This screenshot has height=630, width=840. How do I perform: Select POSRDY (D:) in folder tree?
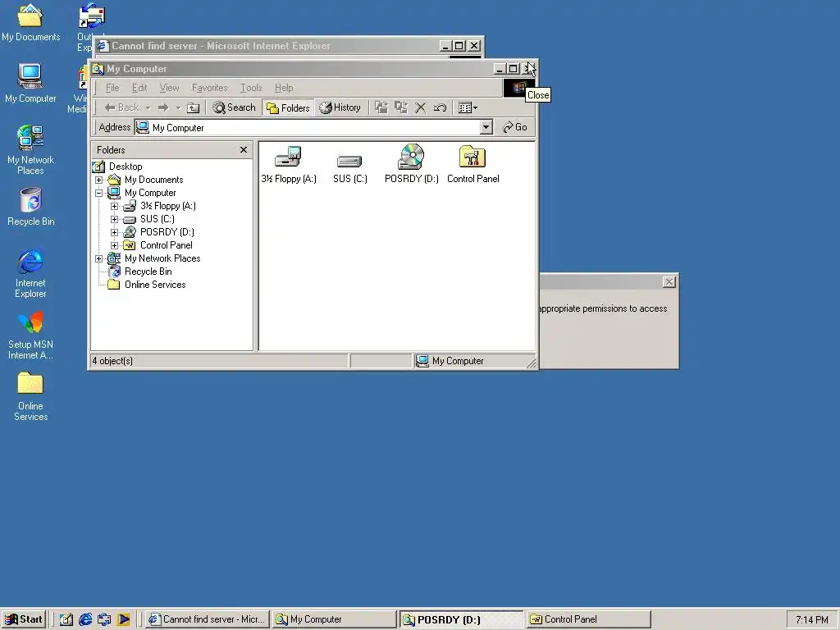pyautogui.click(x=167, y=232)
